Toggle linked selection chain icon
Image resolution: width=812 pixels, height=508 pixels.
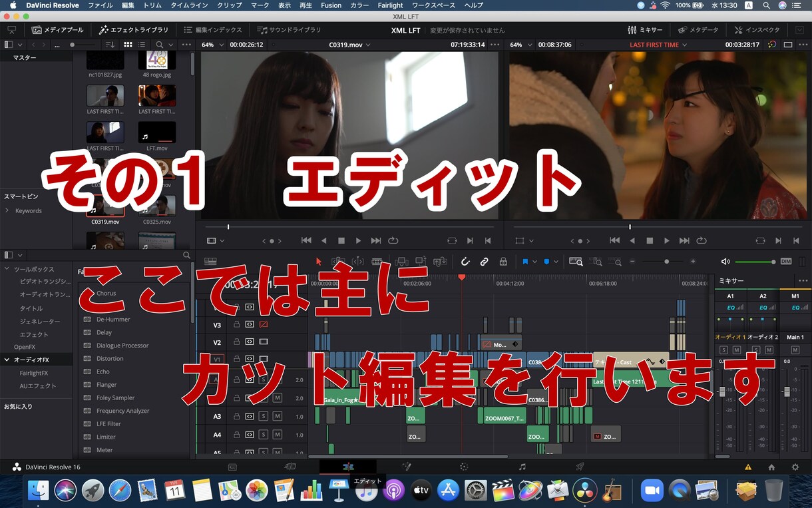pos(484,262)
